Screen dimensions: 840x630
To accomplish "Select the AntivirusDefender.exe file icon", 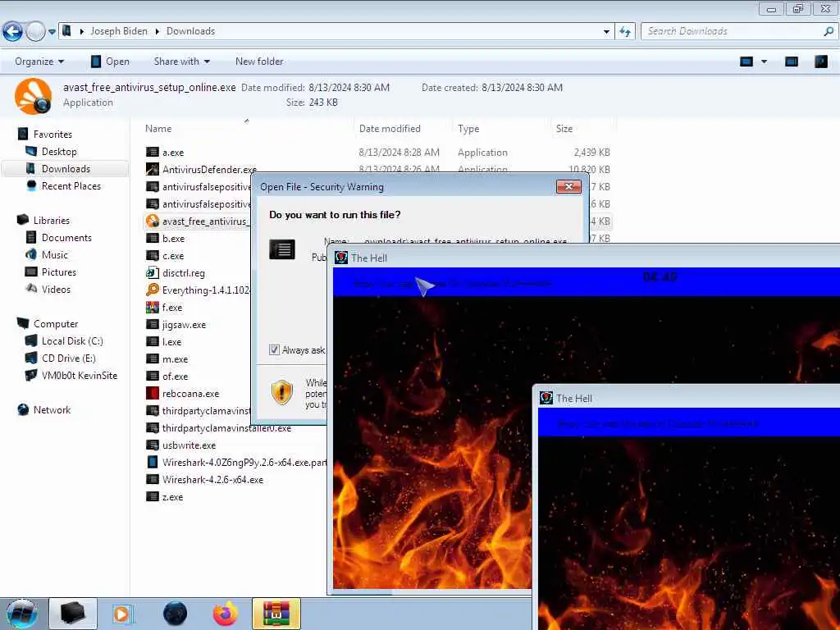I will pos(153,169).
